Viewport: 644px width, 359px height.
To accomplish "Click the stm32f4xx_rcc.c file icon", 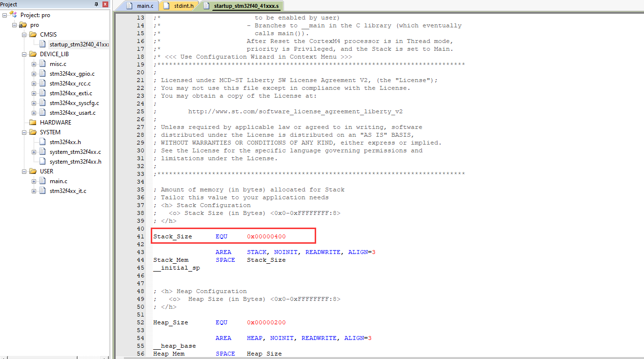I will (x=42, y=84).
